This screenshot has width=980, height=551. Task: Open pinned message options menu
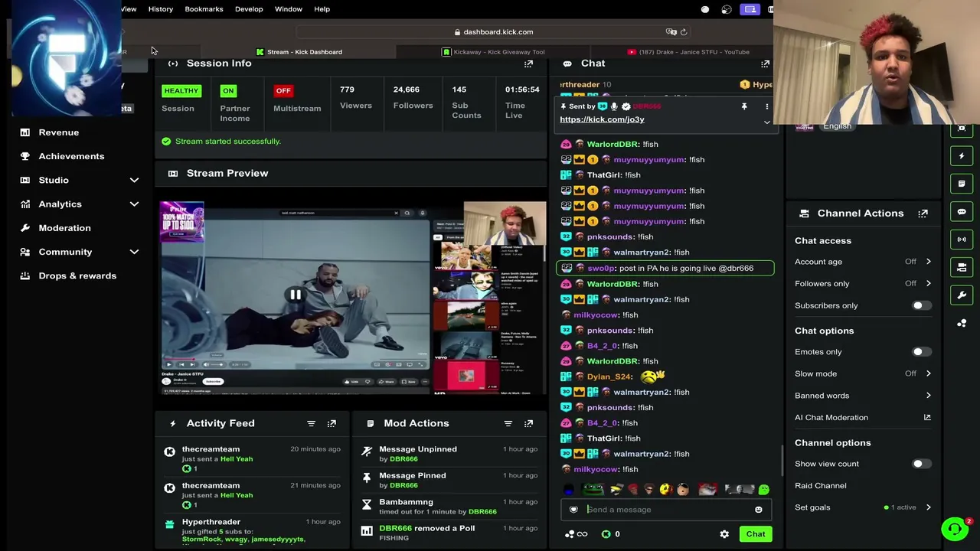(x=766, y=106)
